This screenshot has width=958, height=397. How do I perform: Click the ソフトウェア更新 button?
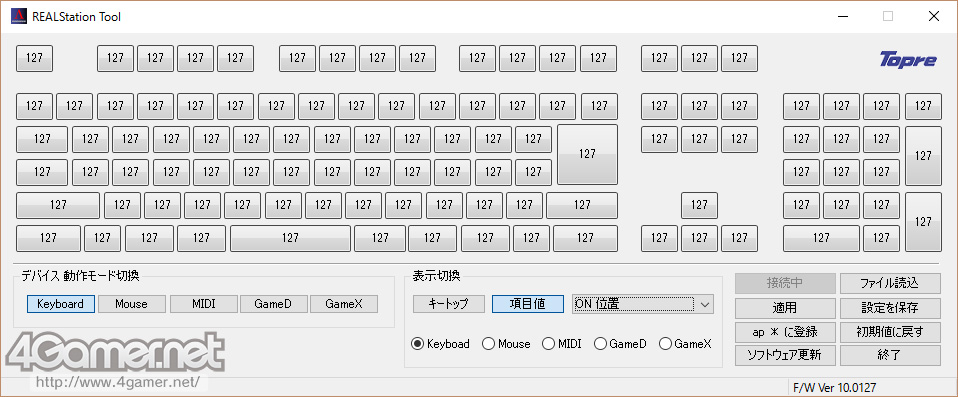click(785, 355)
